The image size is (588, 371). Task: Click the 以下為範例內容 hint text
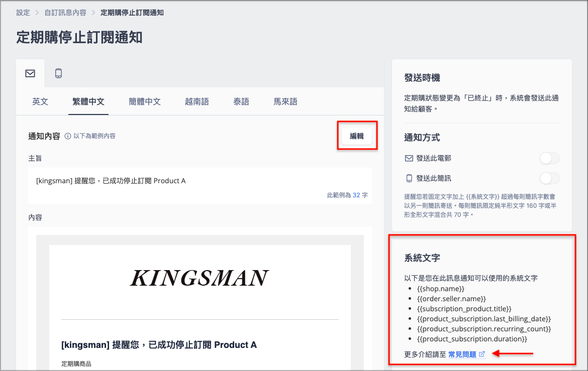pyautogui.click(x=94, y=136)
